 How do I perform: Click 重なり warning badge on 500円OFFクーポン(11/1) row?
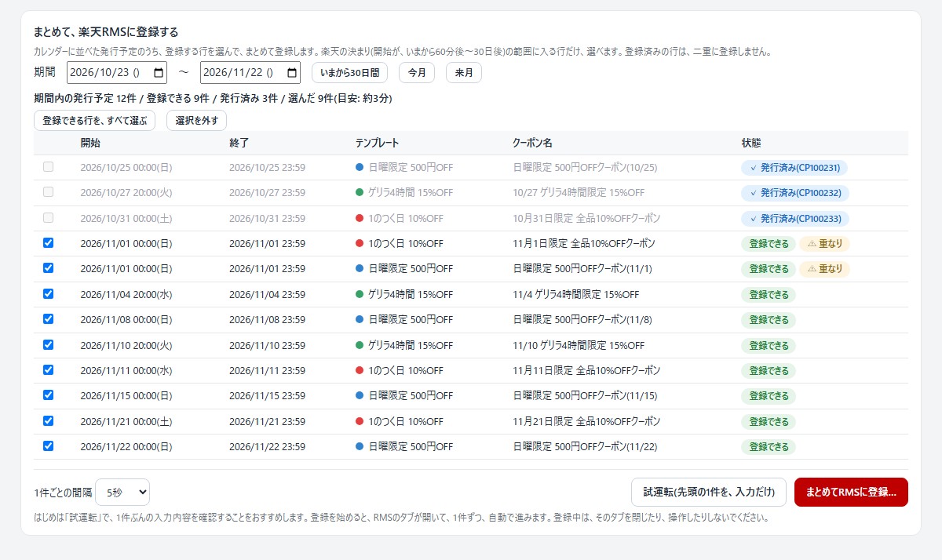[824, 269]
